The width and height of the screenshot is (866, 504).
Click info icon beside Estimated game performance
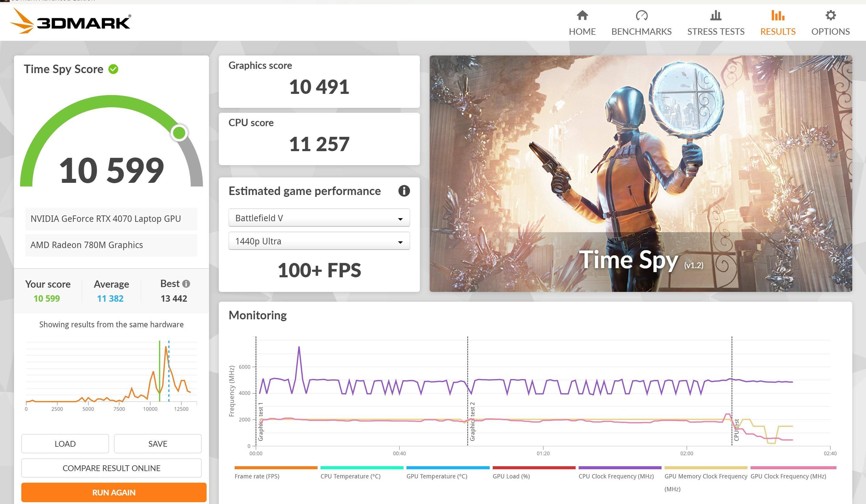[x=404, y=191]
